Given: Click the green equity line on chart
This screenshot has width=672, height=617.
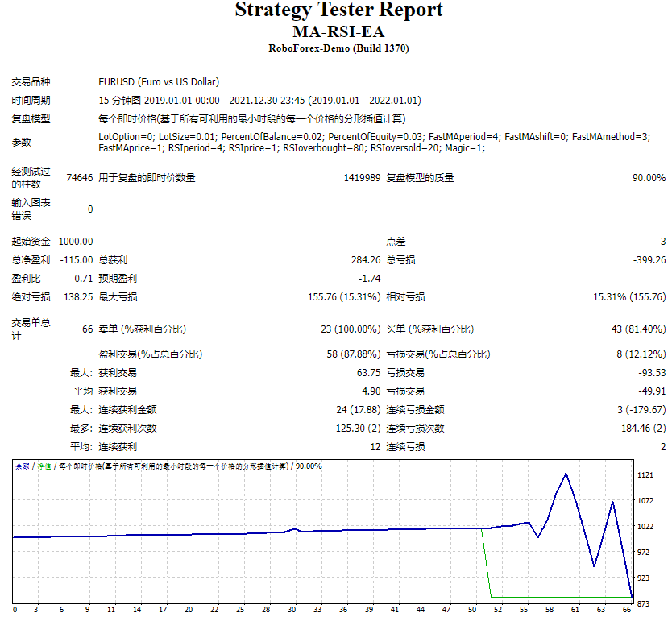Looking at the screenshot, I should 557,596.
